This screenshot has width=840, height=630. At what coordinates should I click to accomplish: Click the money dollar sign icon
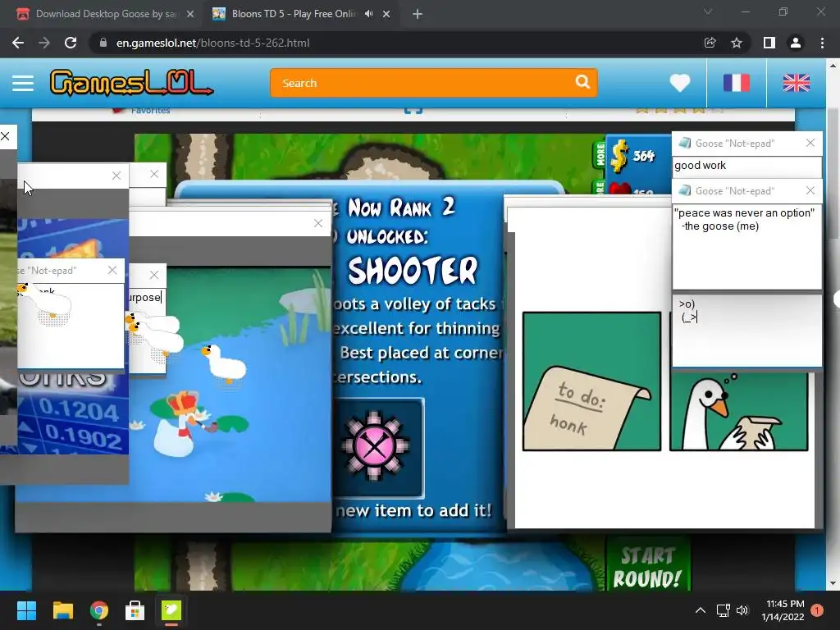pyautogui.click(x=619, y=156)
